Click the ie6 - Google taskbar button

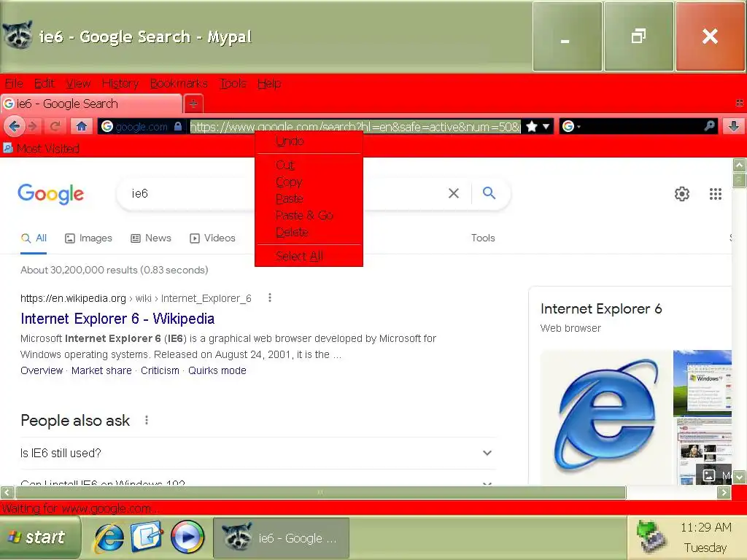click(281, 538)
